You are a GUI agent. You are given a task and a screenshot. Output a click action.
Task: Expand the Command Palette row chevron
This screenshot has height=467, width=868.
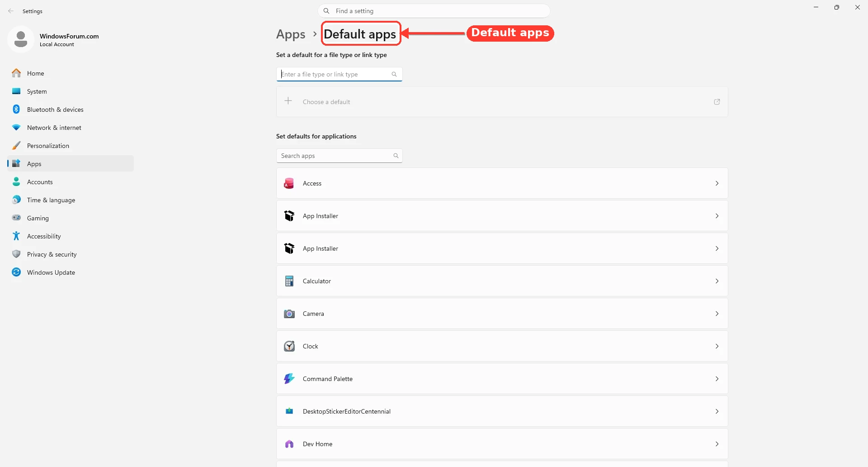[x=717, y=379]
